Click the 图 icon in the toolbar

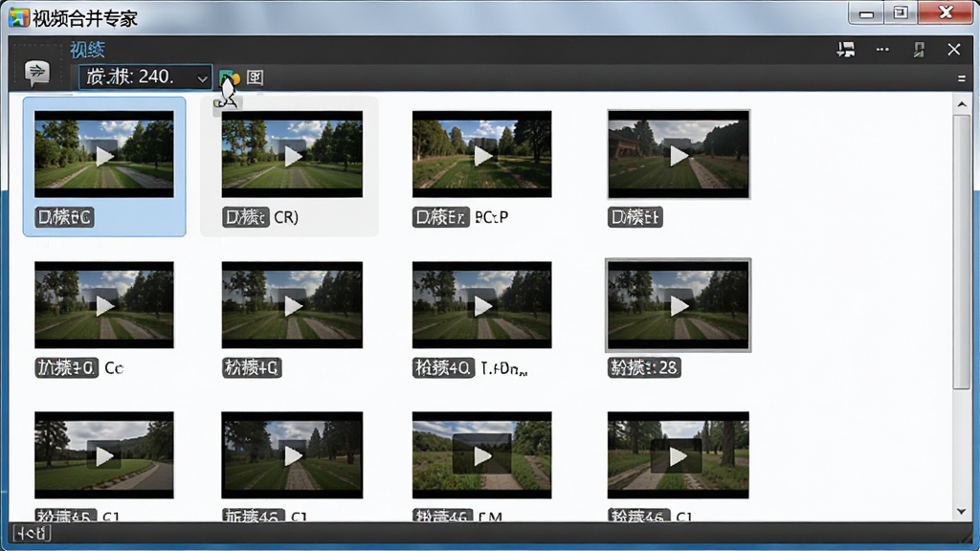tap(255, 77)
